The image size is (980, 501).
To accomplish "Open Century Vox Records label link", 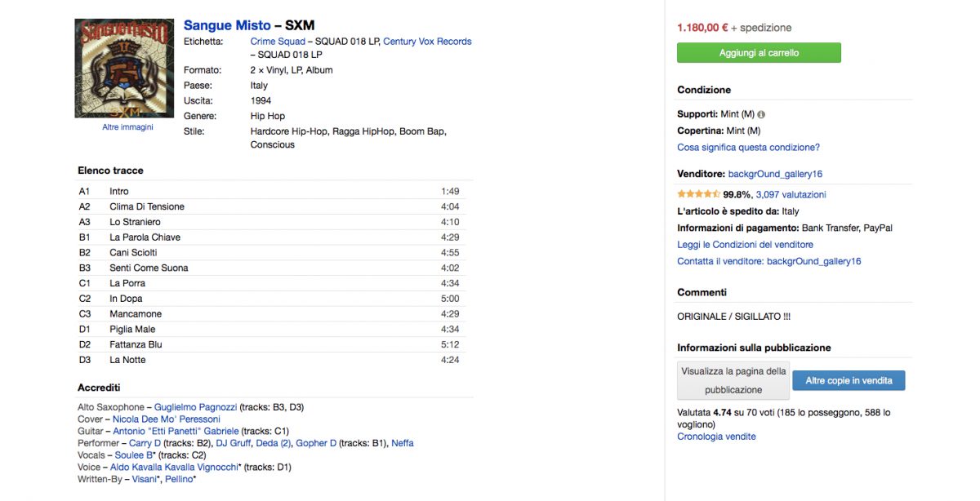I will pyautogui.click(x=427, y=42).
